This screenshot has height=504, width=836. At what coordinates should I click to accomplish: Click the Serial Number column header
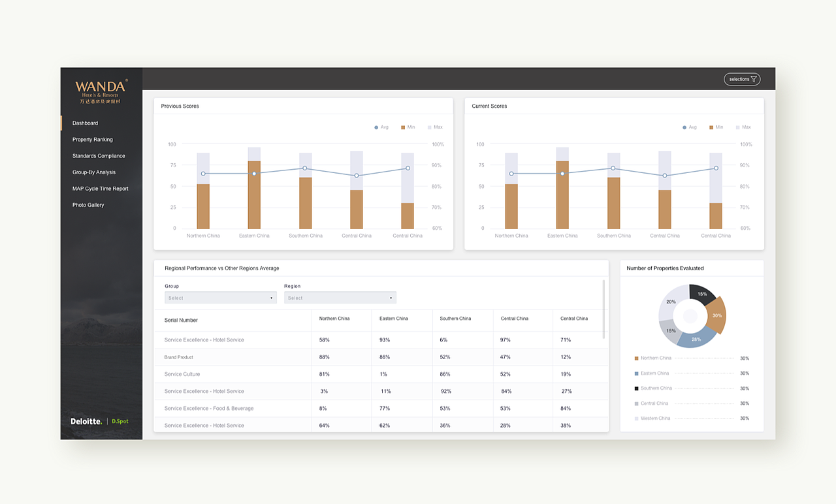[181, 320]
